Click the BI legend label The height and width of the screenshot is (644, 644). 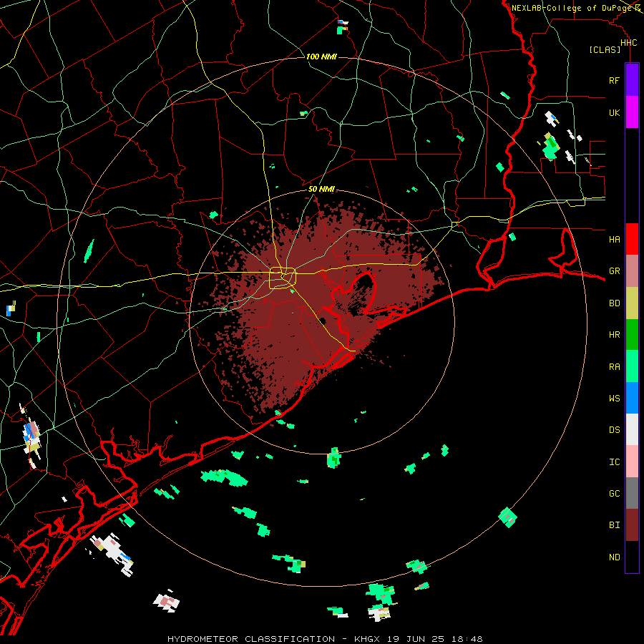point(614,525)
